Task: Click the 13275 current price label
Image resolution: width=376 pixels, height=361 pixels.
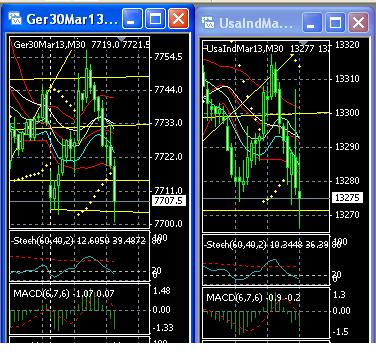Action: (x=348, y=198)
